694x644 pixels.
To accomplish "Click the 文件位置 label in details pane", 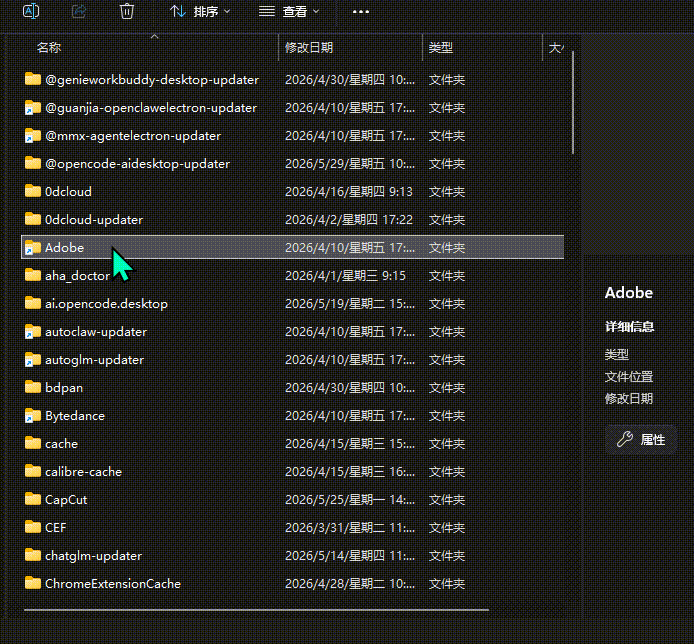I will tap(628, 377).
